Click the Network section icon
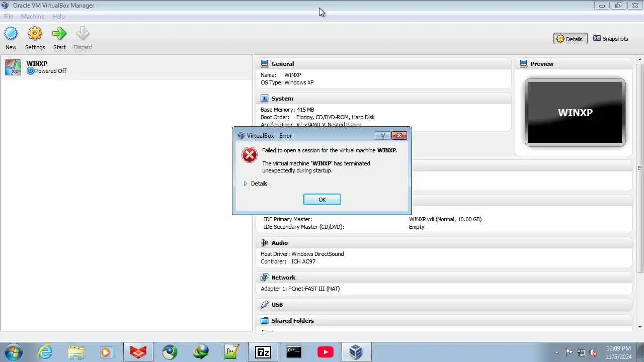644x362 pixels. pos(264,278)
